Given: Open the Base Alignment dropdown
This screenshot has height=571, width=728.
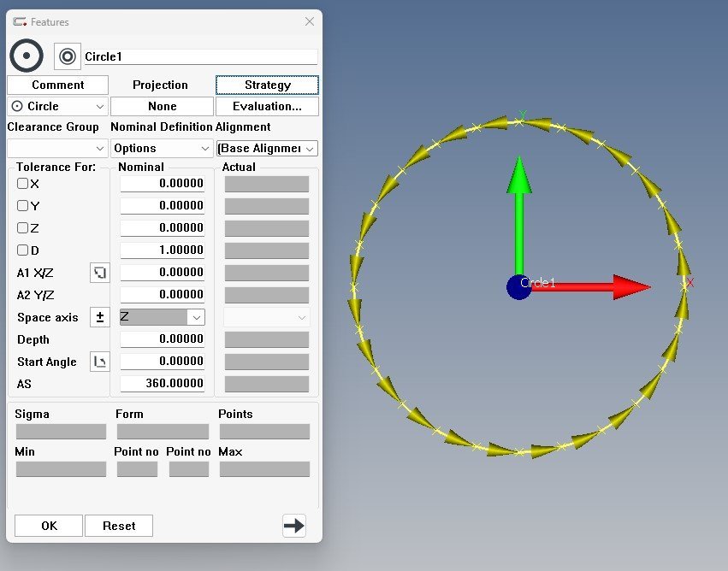Looking at the screenshot, I should point(267,149).
